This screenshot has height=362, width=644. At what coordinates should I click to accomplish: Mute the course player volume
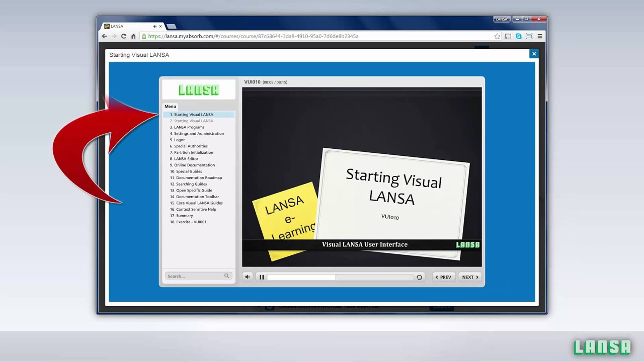[247, 277]
